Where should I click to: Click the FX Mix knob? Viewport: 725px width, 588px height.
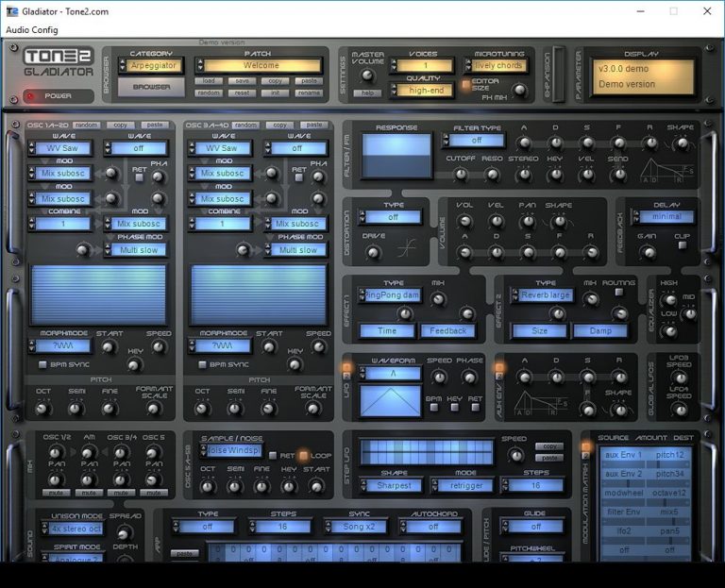coord(520,90)
